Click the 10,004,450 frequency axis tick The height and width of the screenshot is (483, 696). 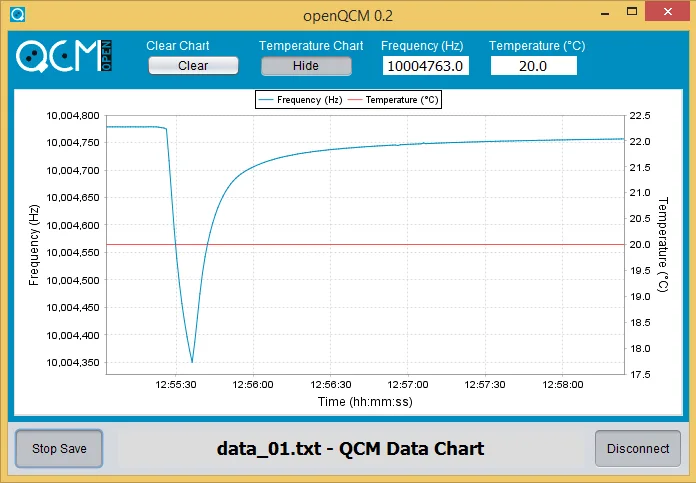73,308
